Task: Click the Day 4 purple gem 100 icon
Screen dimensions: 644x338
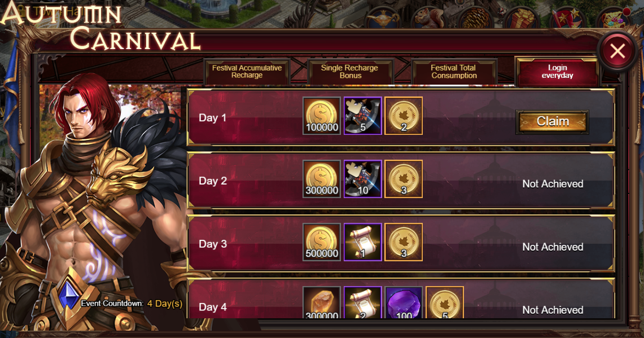Action: 404,302
